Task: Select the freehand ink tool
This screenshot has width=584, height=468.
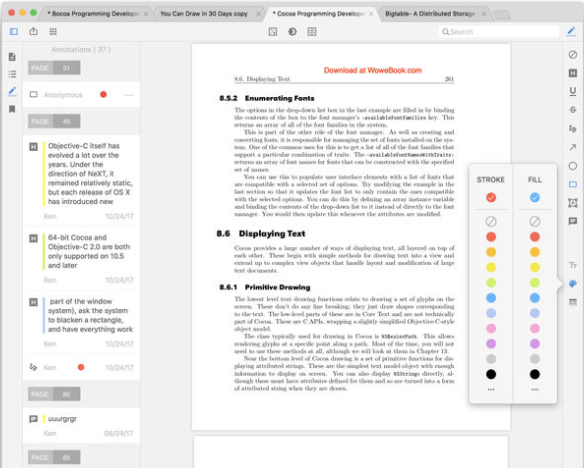Action: click(x=573, y=128)
